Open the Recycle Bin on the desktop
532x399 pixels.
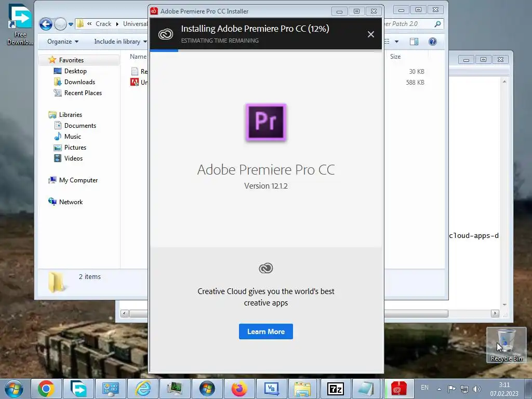506,345
